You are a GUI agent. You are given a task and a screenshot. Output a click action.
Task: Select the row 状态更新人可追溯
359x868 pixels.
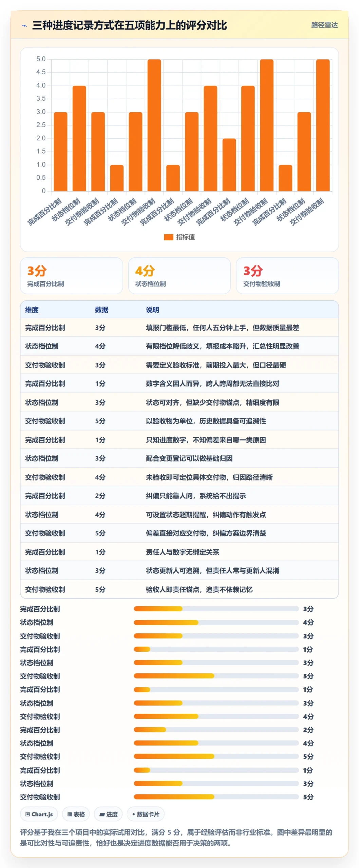[179, 571]
